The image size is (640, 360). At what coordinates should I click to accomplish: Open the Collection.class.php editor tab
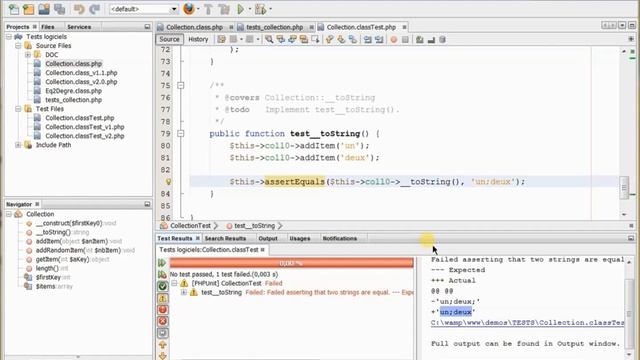pyautogui.click(x=194, y=27)
